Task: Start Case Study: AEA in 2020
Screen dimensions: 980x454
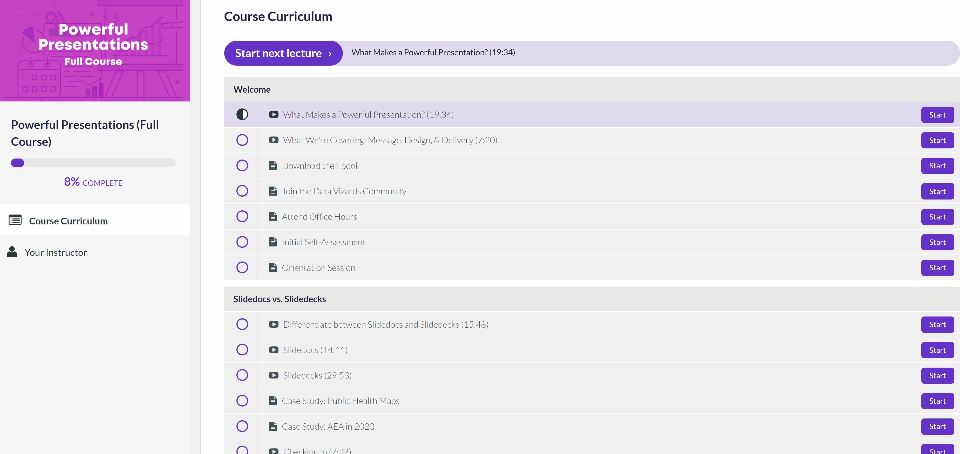Action: (937, 427)
